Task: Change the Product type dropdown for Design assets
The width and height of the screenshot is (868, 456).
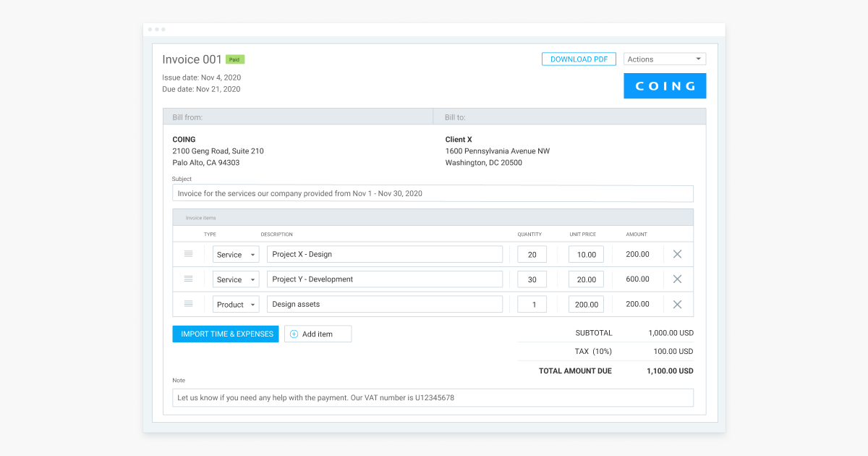Action: coord(235,303)
